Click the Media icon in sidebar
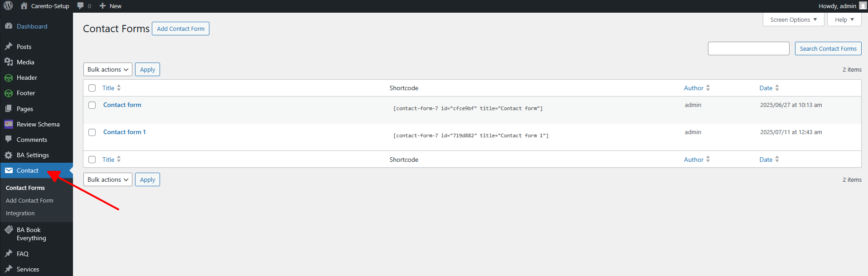This screenshot has height=276, width=868. coord(9,62)
